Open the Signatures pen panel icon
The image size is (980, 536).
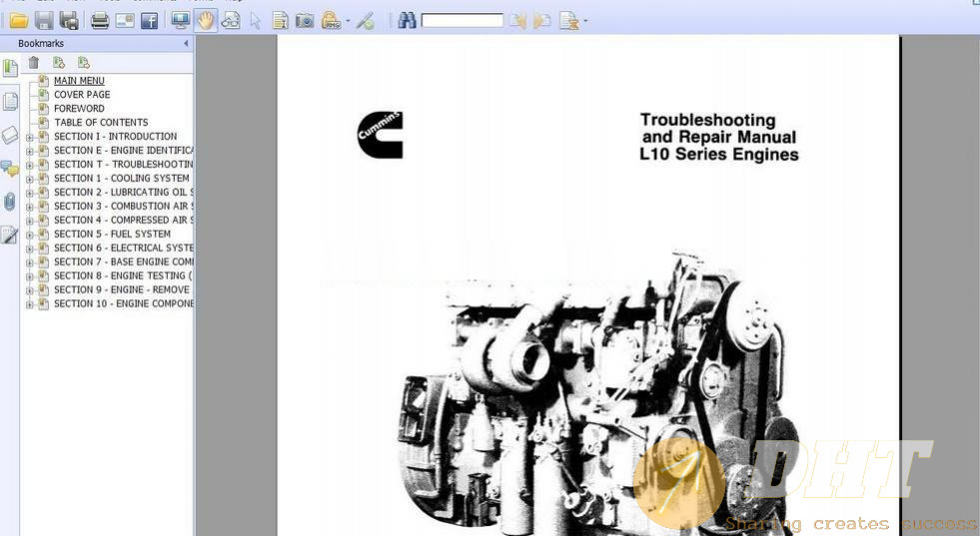pos(10,235)
